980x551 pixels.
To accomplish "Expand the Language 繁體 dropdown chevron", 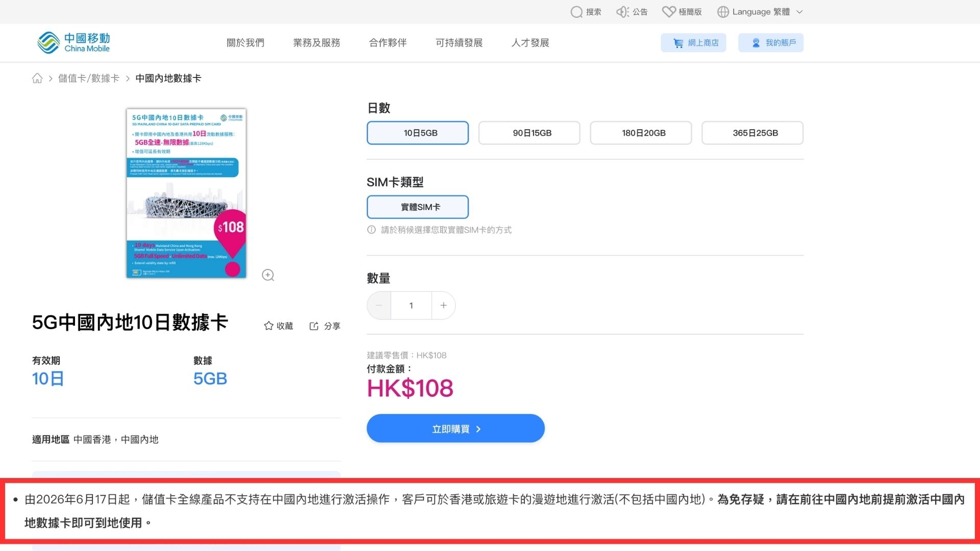I will [799, 12].
